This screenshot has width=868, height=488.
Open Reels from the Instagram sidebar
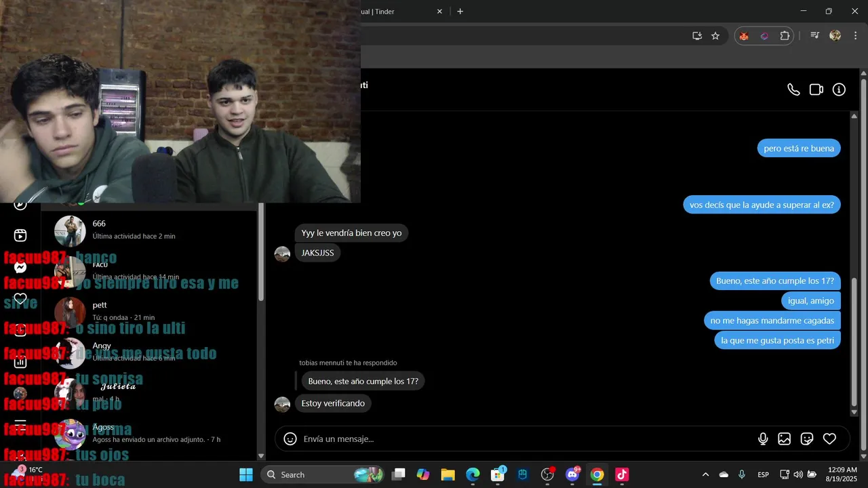pyautogui.click(x=20, y=235)
